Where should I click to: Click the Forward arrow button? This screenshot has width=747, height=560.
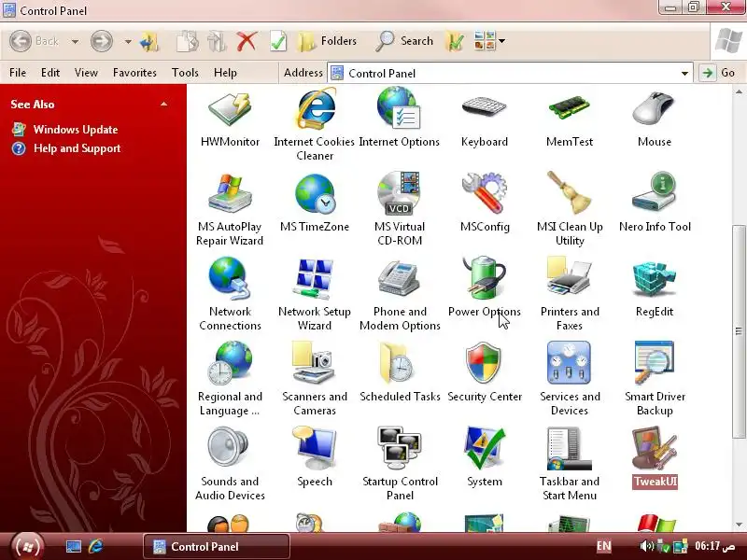[102, 41]
